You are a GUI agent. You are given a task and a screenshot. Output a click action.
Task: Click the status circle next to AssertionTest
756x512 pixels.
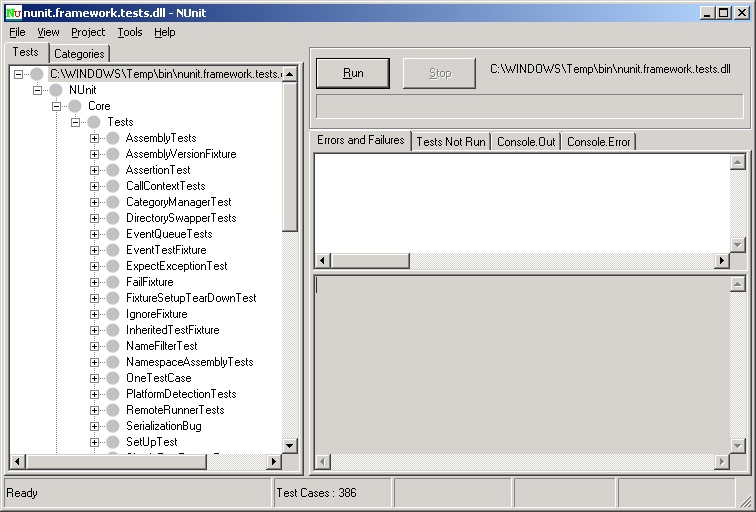pos(113,170)
